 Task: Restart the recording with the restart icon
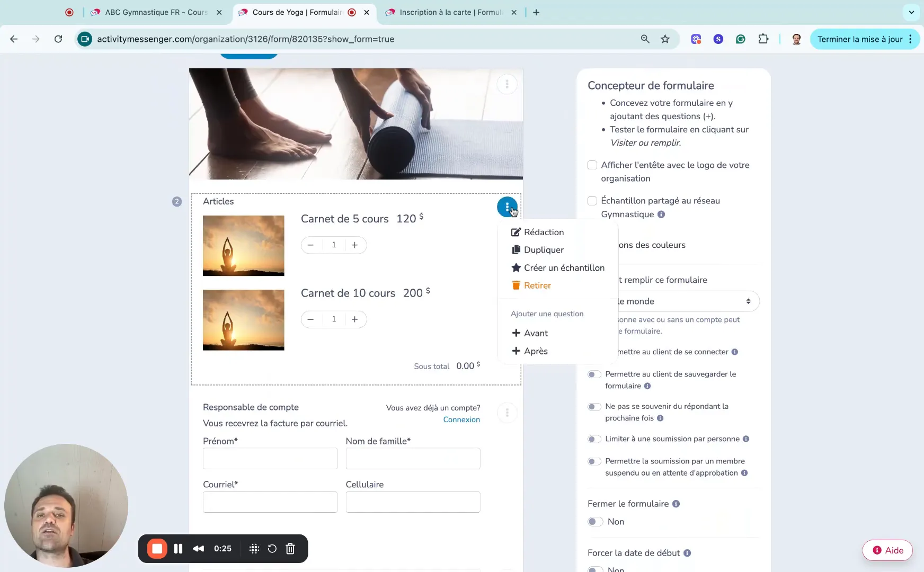point(272,549)
